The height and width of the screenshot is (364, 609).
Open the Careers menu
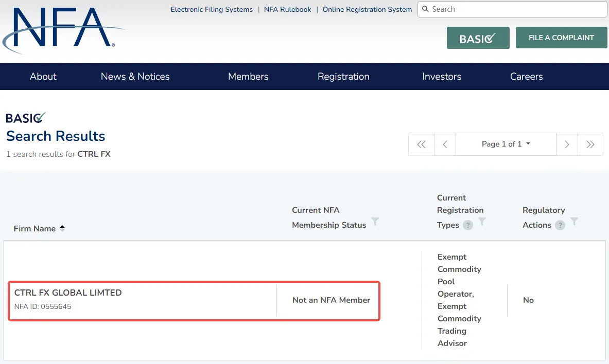coord(526,77)
